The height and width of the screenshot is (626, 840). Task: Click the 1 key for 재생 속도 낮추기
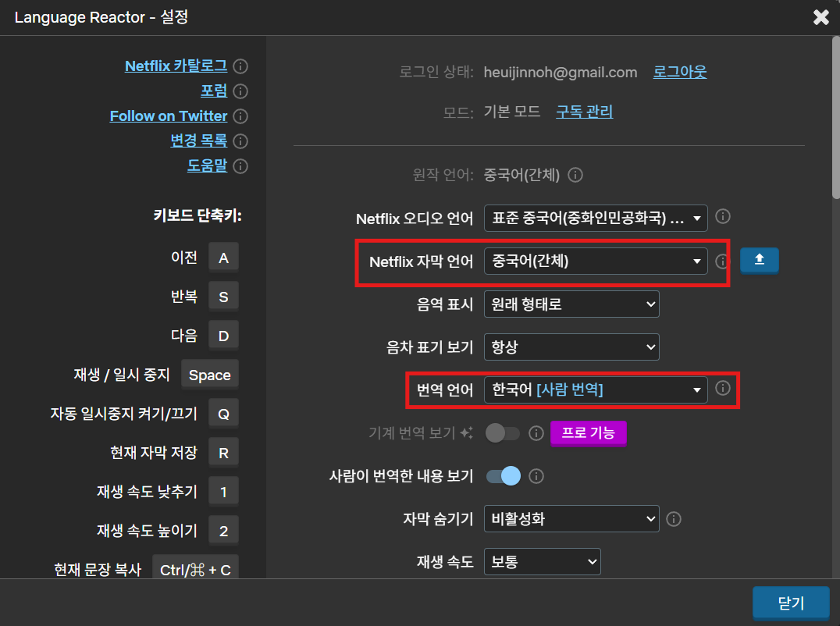pyautogui.click(x=223, y=492)
